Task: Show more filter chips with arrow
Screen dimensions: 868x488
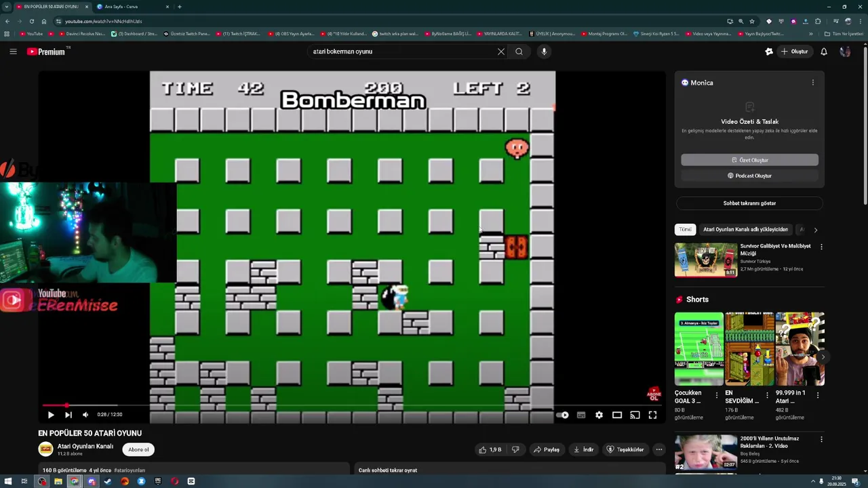Action: [816, 230]
